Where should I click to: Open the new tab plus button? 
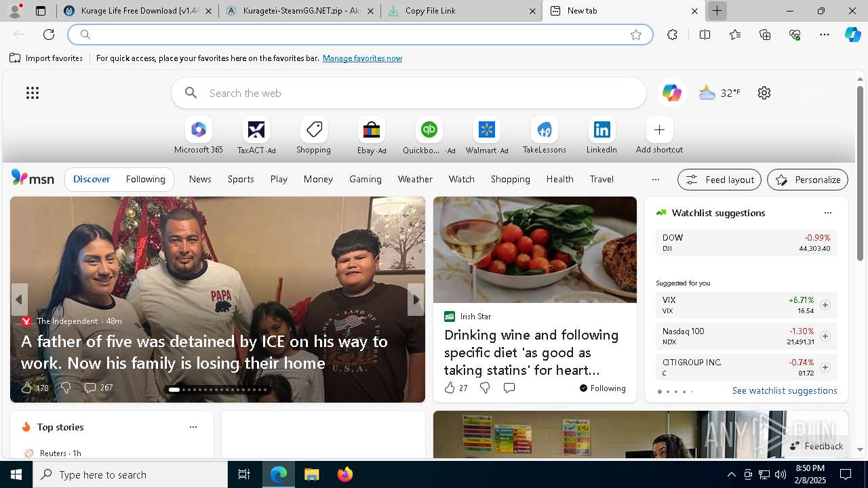717,11
